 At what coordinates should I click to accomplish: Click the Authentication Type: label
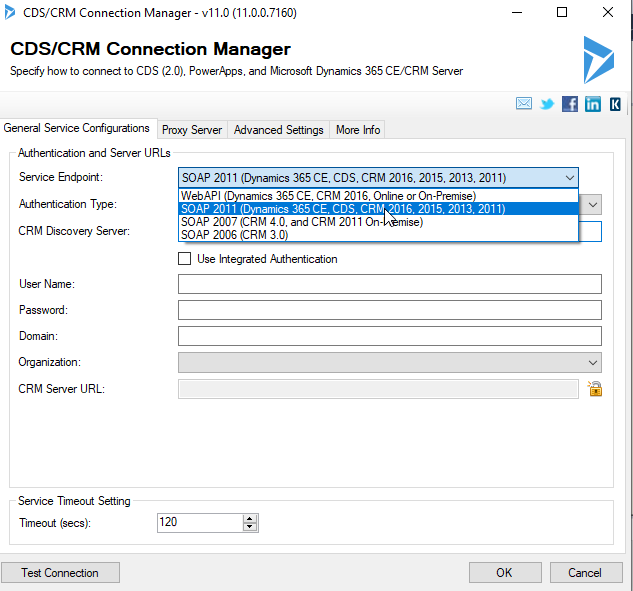pos(68,204)
